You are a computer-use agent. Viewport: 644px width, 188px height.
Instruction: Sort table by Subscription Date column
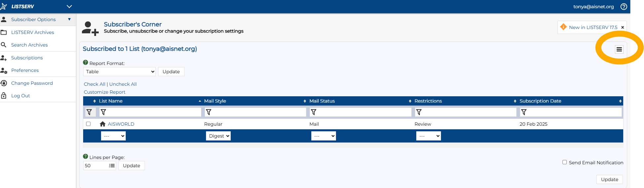[540, 101]
